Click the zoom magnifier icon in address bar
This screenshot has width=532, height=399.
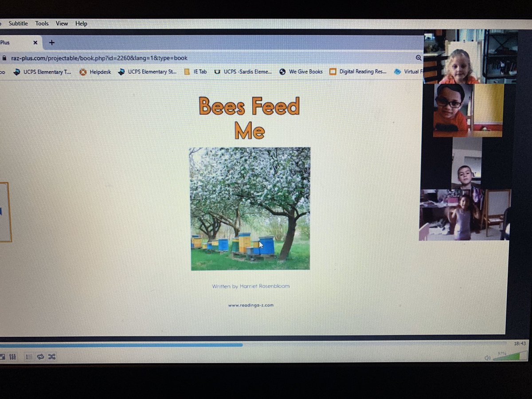419,58
